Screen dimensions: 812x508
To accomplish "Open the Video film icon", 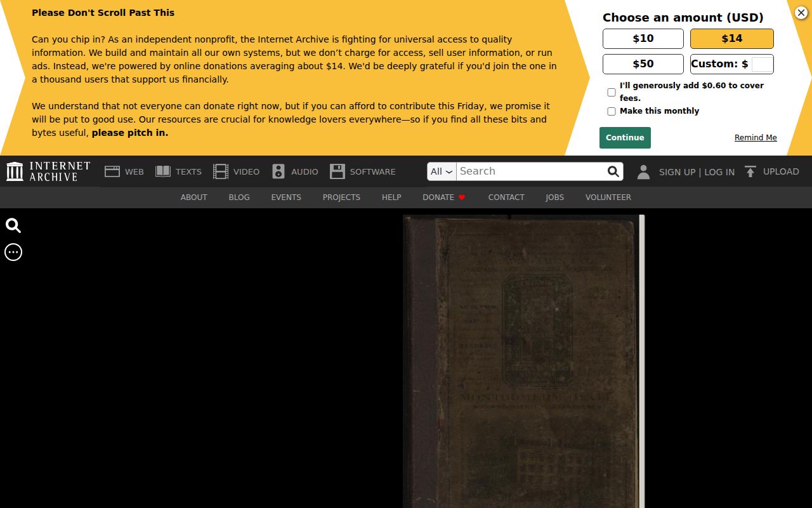I will click(221, 171).
